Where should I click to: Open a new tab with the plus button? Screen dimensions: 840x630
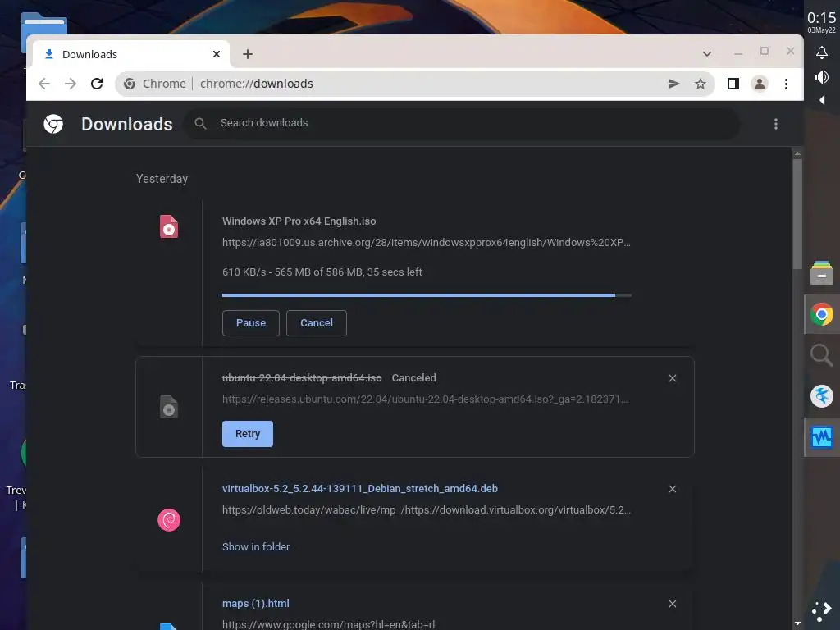[248, 54]
